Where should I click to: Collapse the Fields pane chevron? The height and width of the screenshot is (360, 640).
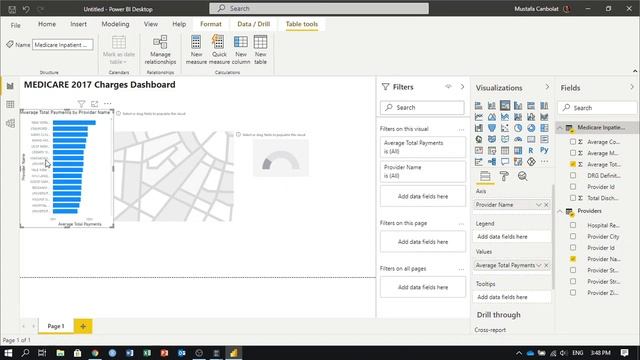[631, 87]
